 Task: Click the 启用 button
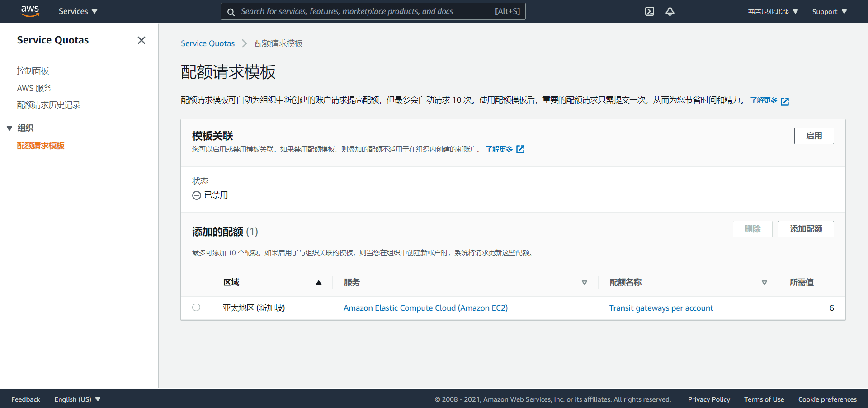[x=814, y=136]
